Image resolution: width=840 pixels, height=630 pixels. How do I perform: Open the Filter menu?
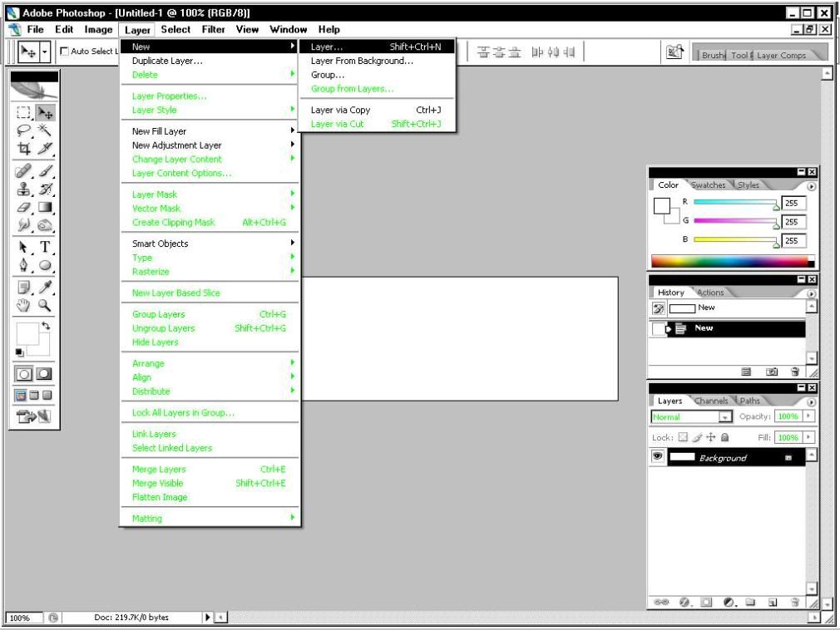tap(213, 29)
